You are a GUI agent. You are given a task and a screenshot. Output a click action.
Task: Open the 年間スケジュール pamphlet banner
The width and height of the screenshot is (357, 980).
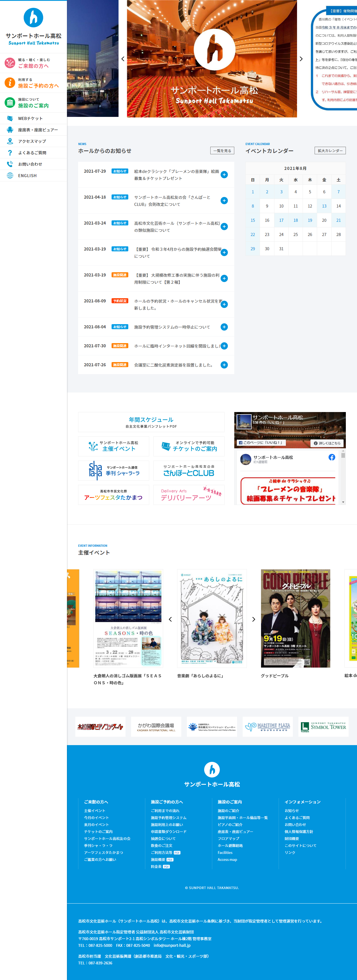pyautogui.click(x=151, y=422)
